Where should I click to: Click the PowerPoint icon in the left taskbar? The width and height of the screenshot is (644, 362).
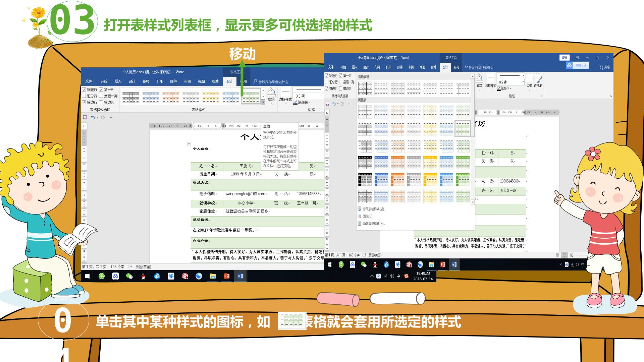click(226, 276)
